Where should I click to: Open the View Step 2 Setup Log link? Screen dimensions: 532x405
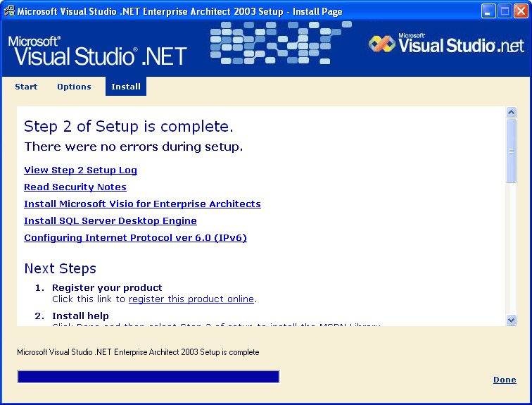coord(80,170)
